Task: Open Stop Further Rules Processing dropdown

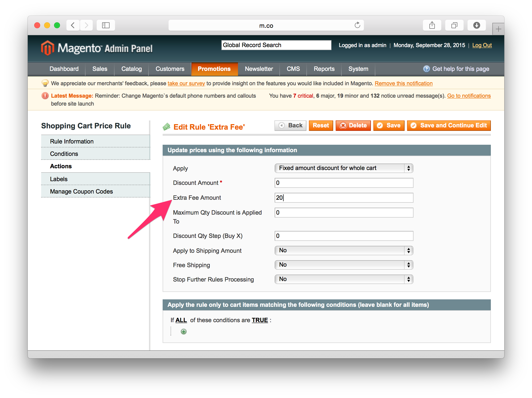Action: (344, 279)
